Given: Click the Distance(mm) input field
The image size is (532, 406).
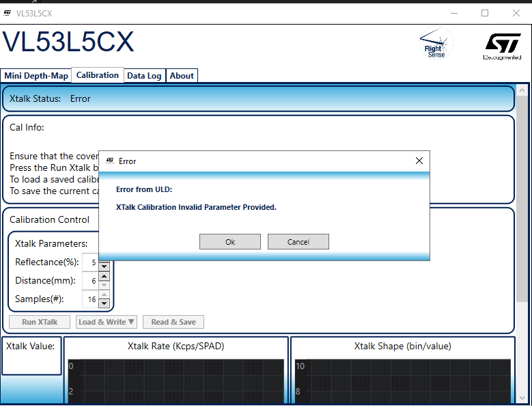Looking at the screenshot, I should [91, 281].
